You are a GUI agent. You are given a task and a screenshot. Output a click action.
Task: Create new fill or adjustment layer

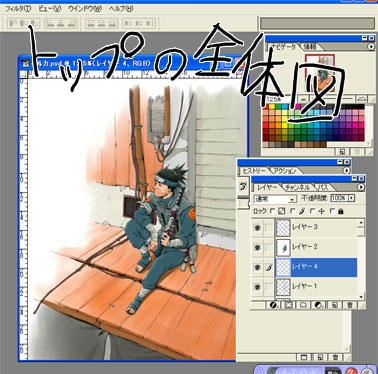coord(319,305)
